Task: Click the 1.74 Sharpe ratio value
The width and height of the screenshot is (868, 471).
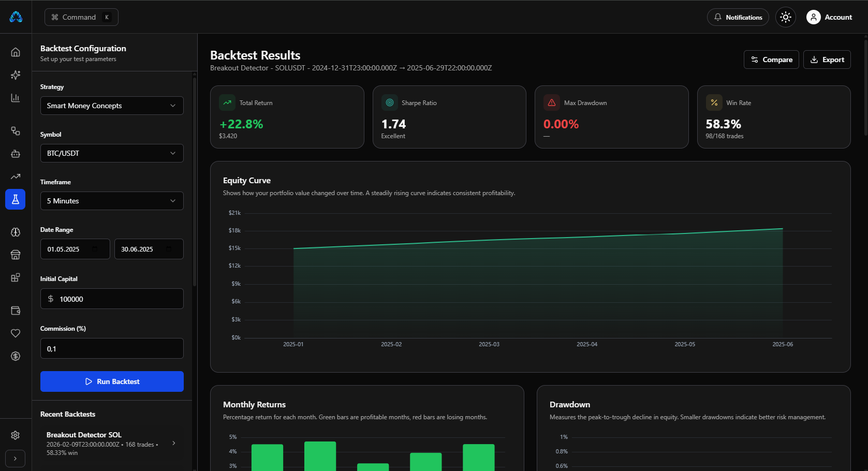Action: coord(393,124)
